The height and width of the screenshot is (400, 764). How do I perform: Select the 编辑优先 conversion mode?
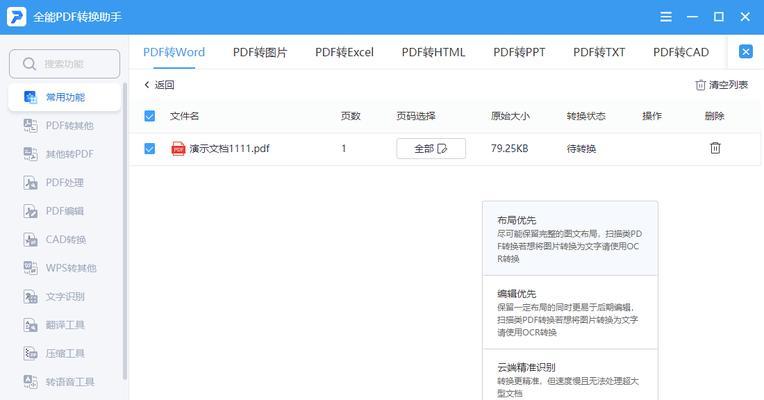pos(570,312)
